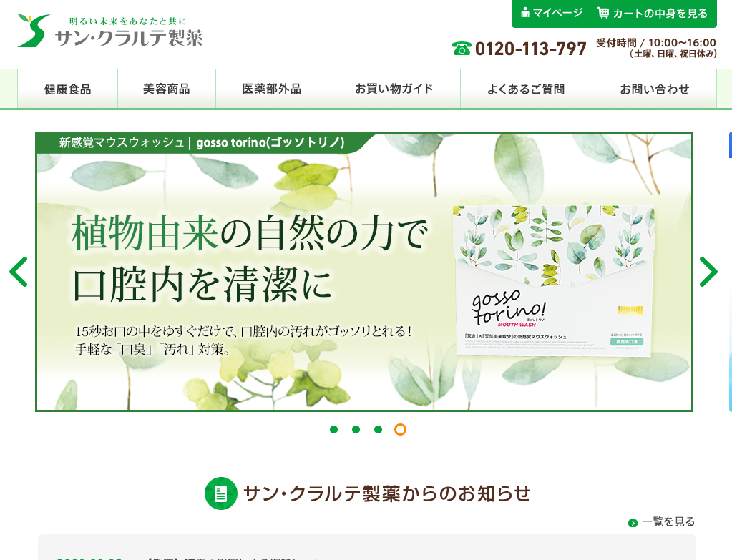Show next slide with right arrow
The image size is (732, 560).
point(708,272)
